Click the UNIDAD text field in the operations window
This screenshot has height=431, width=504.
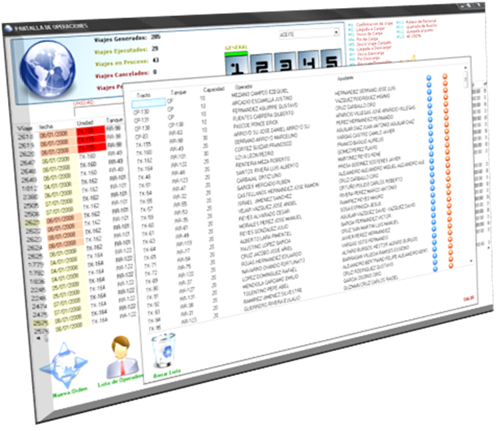click(x=99, y=111)
